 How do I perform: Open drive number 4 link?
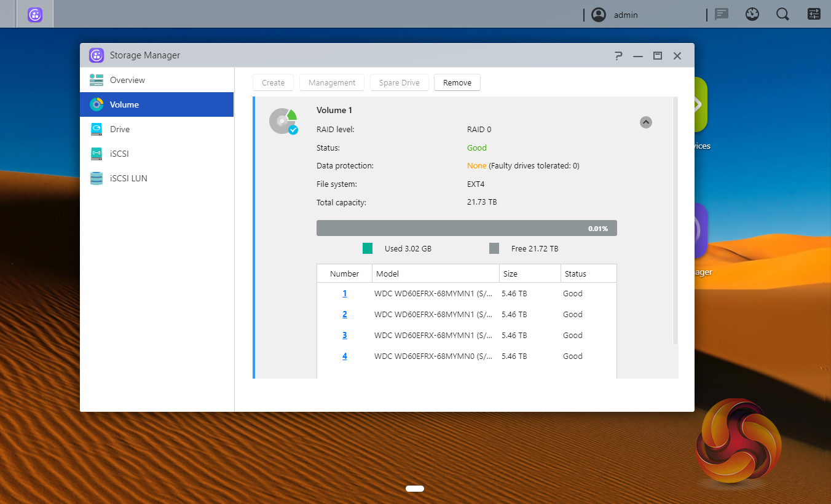pyautogui.click(x=345, y=356)
